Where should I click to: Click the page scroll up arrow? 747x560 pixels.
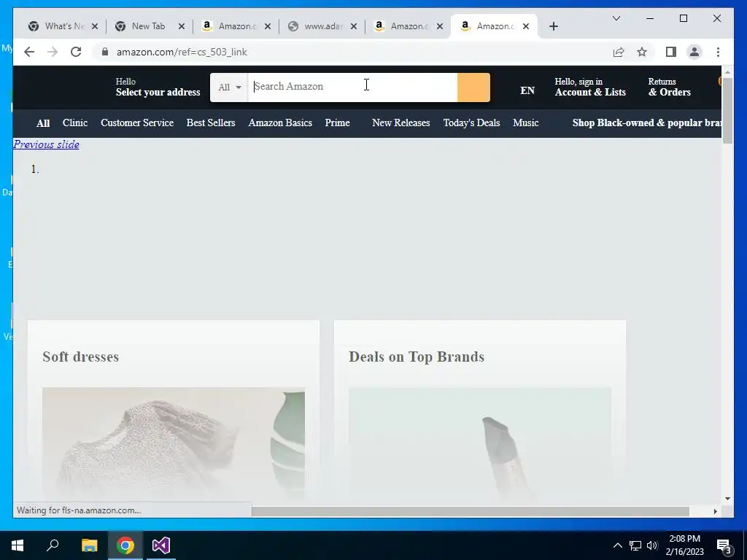[x=727, y=72]
